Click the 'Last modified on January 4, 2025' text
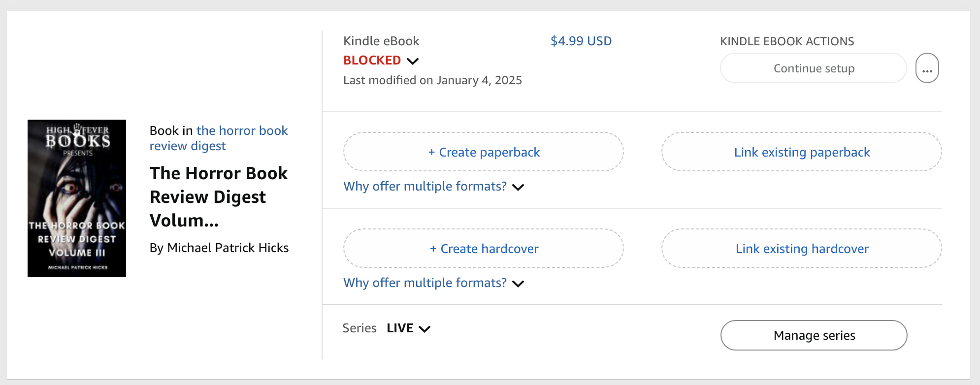 coord(432,80)
